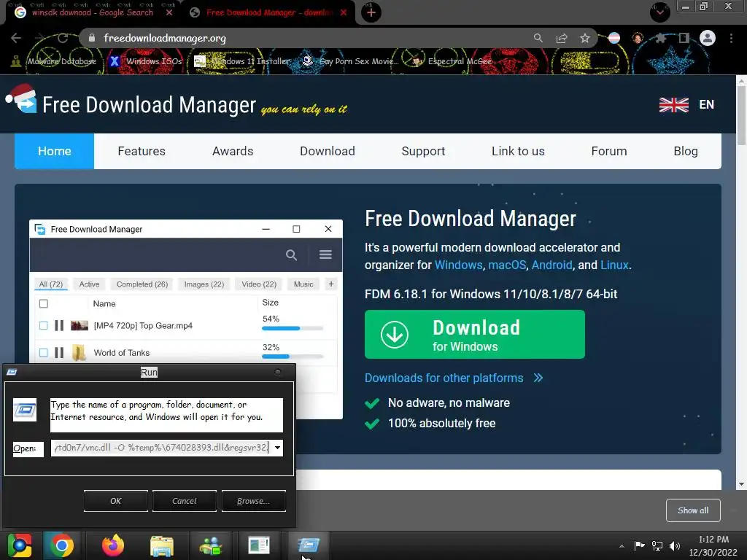Expand Downloads for other platforms chevrons
The image size is (747, 560).
coord(538,378)
